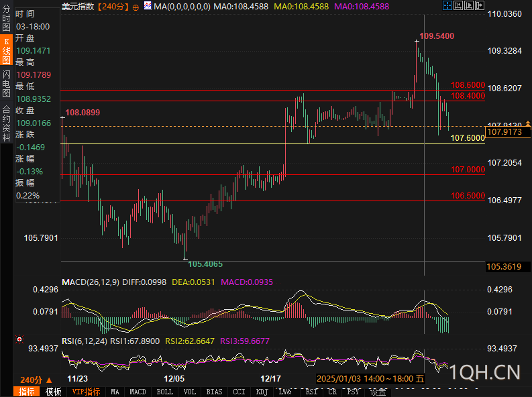Viewport: 532px width, 397px height.
Task: Click the 【240分】 period label in title
Action: pos(113,7)
